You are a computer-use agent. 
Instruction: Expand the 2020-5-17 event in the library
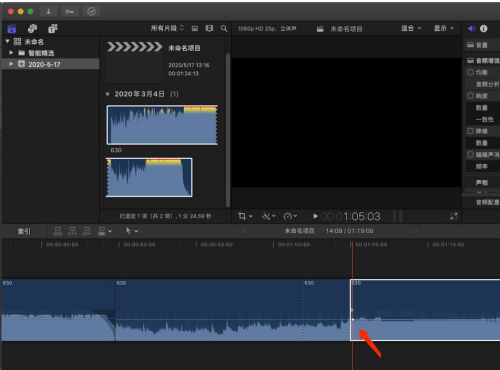pyautogui.click(x=11, y=64)
